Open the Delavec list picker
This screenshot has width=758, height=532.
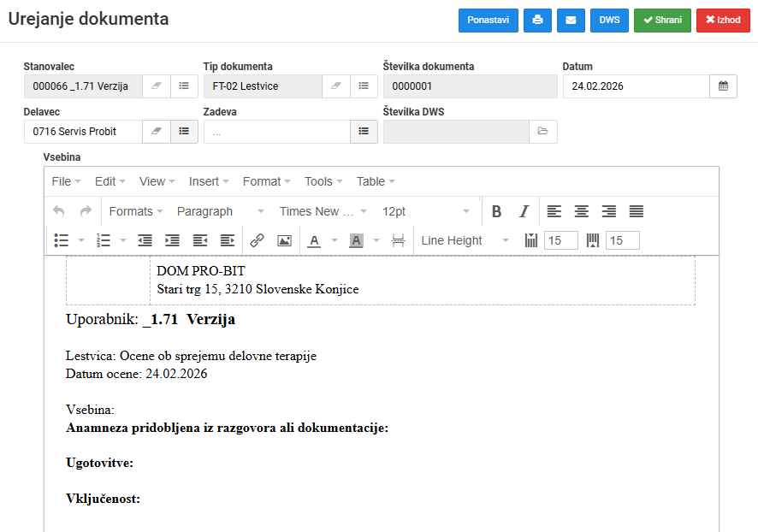184,132
